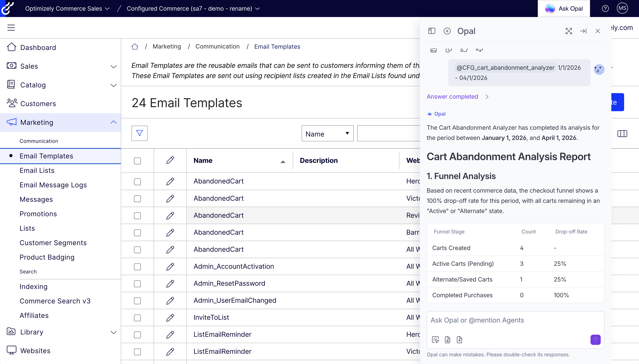639x364 pixels.
Task: Open Email Lists in sidebar
Action: point(37,171)
